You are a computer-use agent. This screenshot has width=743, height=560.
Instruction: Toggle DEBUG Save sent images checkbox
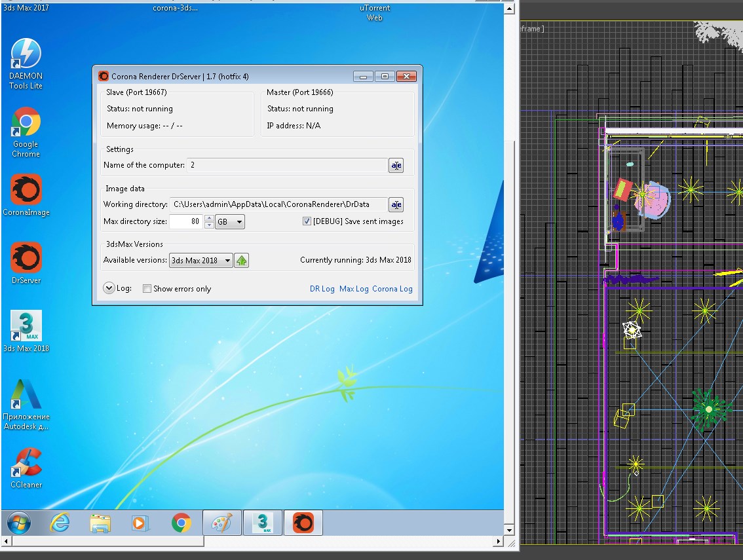pyautogui.click(x=307, y=221)
